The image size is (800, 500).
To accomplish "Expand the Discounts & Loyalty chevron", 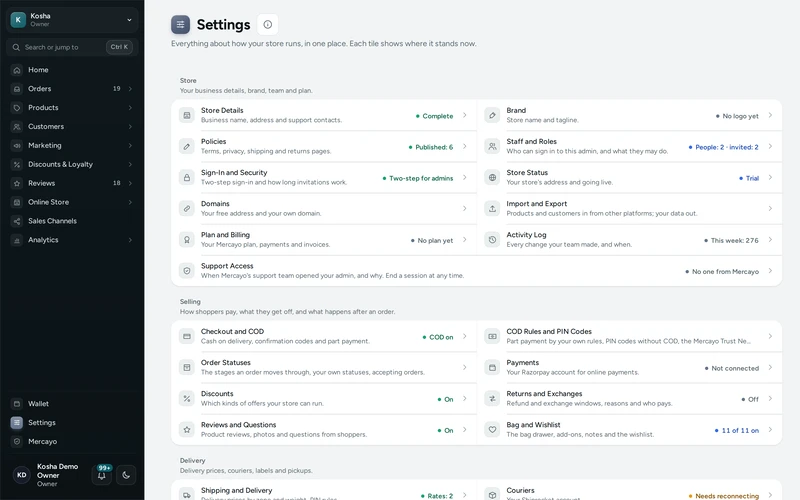I will click(130, 164).
